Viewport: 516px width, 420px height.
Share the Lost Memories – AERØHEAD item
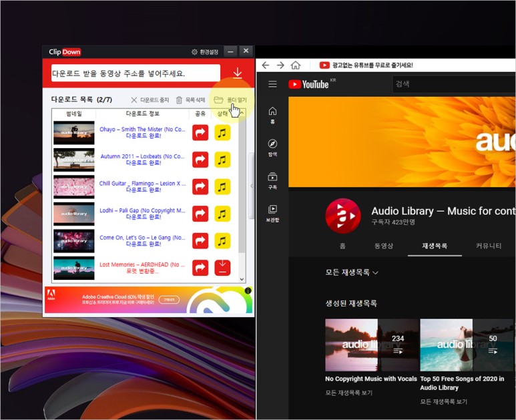point(200,268)
